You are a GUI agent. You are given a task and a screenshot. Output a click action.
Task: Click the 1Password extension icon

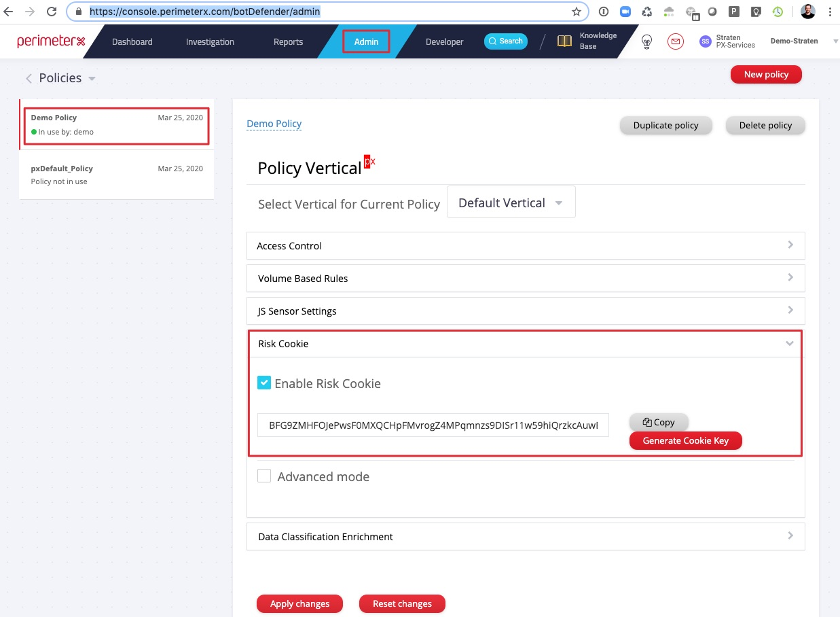[x=603, y=12]
